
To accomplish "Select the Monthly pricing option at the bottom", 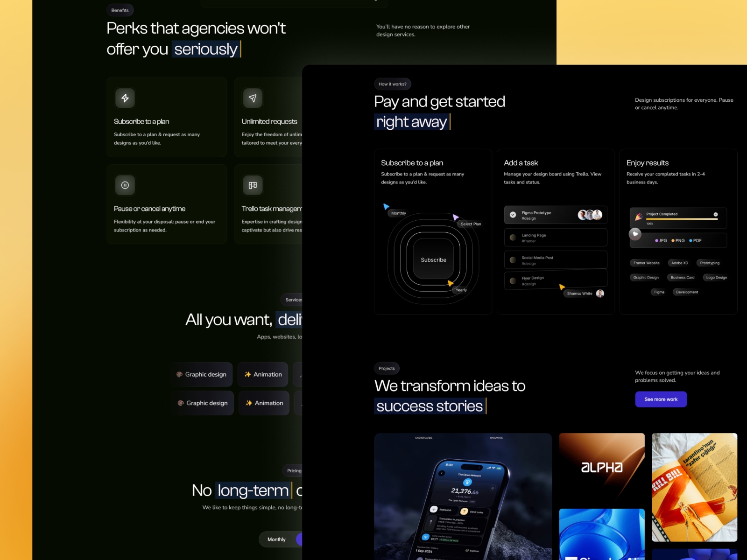I will (276, 539).
